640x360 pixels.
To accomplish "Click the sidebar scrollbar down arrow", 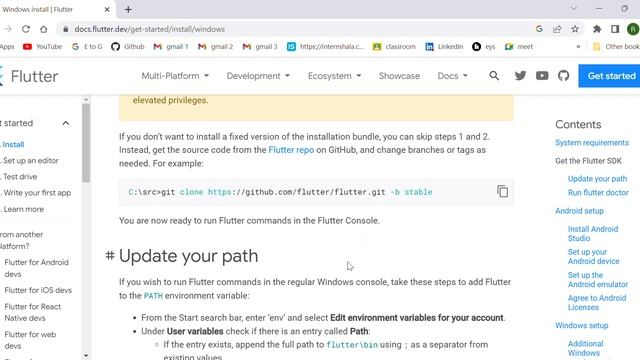I will pos(86,356).
